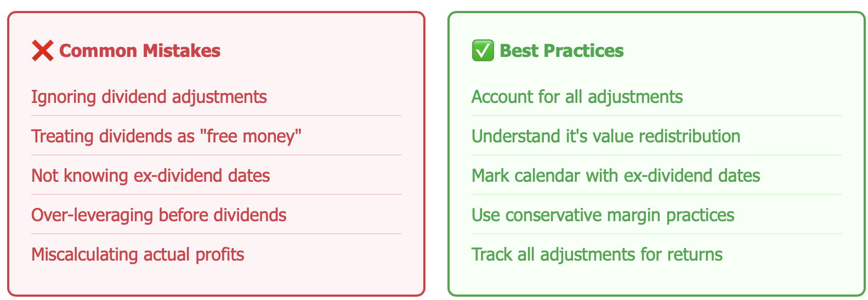Click empty bottom area of green practices card
Viewport: 868px width, 300px height.
tap(656, 280)
